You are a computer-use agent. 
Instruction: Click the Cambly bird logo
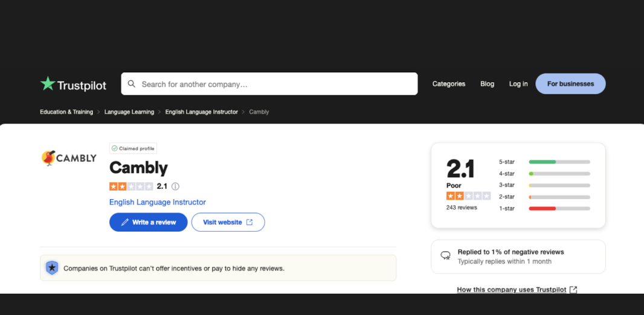click(x=49, y=158)
